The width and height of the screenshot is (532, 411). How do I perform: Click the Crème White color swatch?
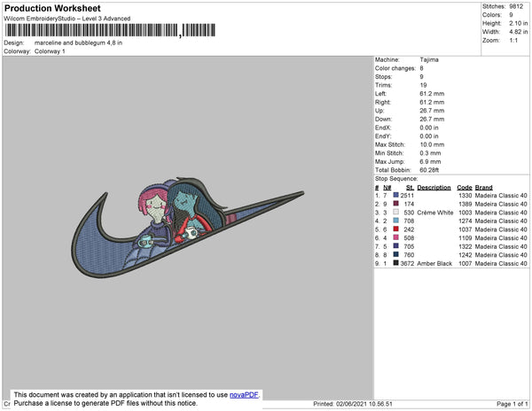pyautogui.click(x=395, y=212)
